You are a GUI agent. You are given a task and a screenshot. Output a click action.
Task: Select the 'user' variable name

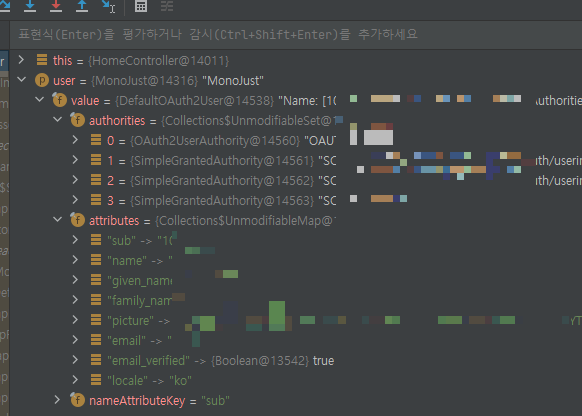pos(64,81)
